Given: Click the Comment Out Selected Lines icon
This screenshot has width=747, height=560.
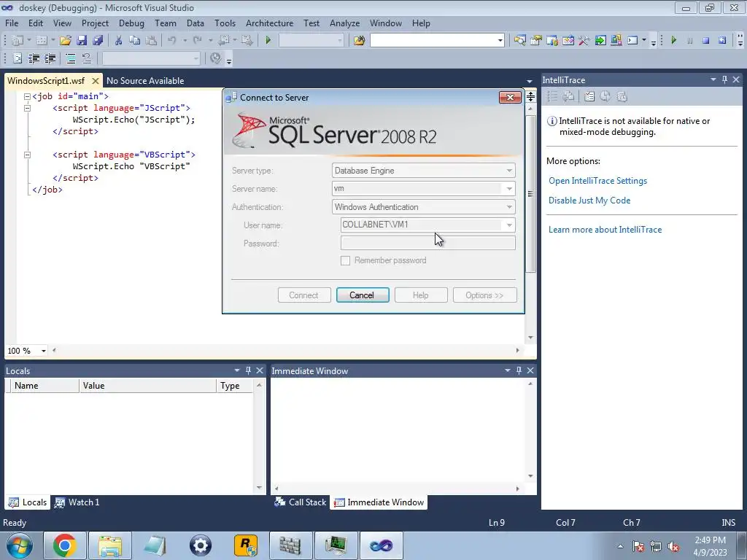Looking at the screenshot, I should point(71,58).
